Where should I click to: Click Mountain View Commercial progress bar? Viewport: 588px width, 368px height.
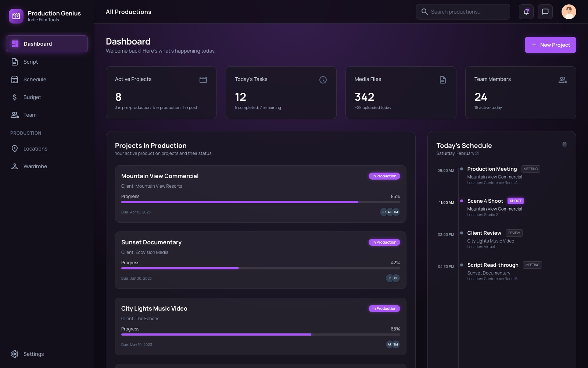(261, 202)
